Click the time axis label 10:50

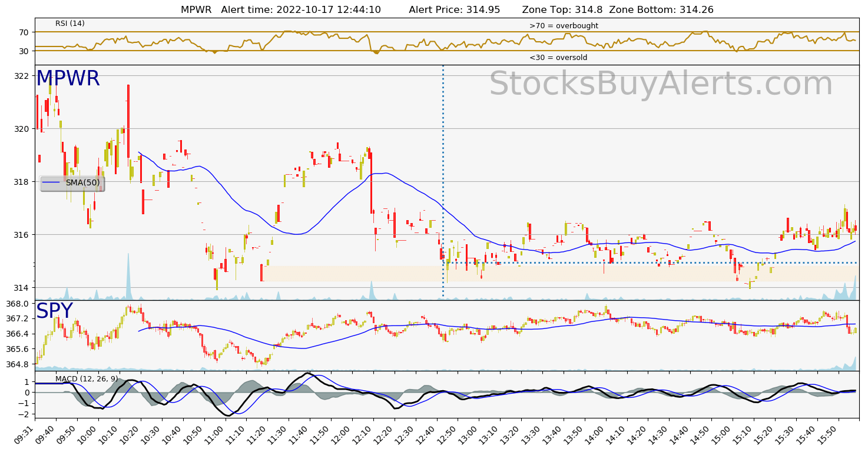(193, 436)
